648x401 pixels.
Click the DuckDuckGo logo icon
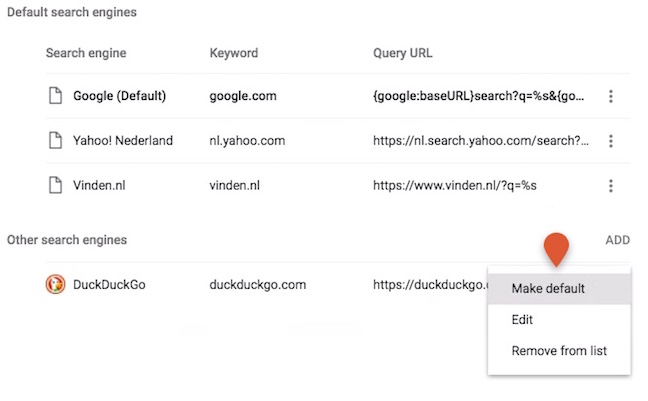click(55, 284)
